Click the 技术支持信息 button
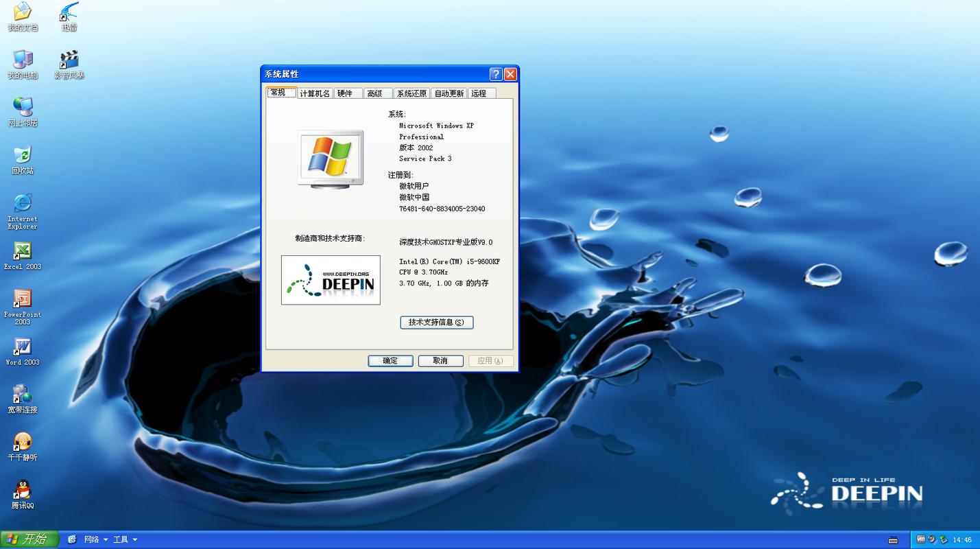This screenshot has height=549, width=980. pyautogui.click(x=437, y=322)
